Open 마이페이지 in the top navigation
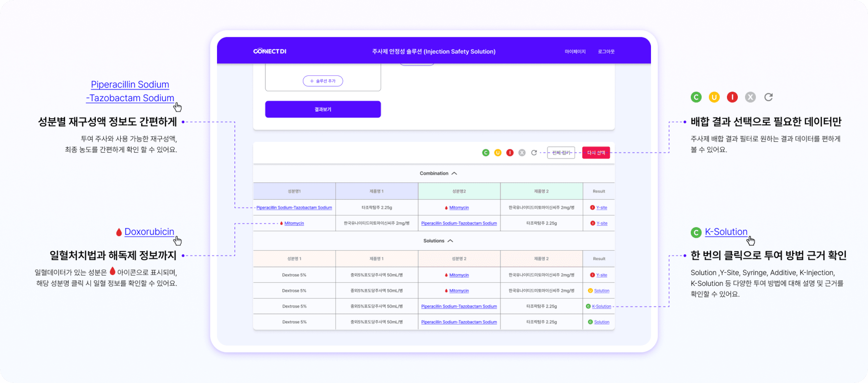 coord(575,52)
